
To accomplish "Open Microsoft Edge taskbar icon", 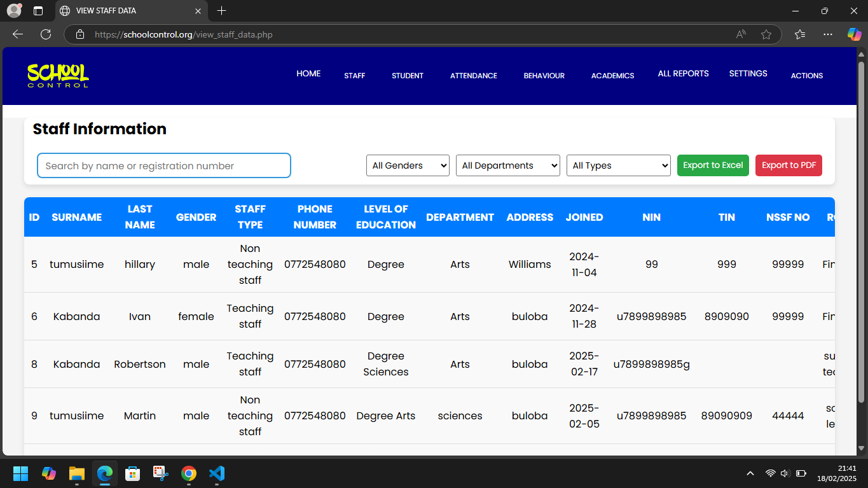I will [x=105, y=473].
